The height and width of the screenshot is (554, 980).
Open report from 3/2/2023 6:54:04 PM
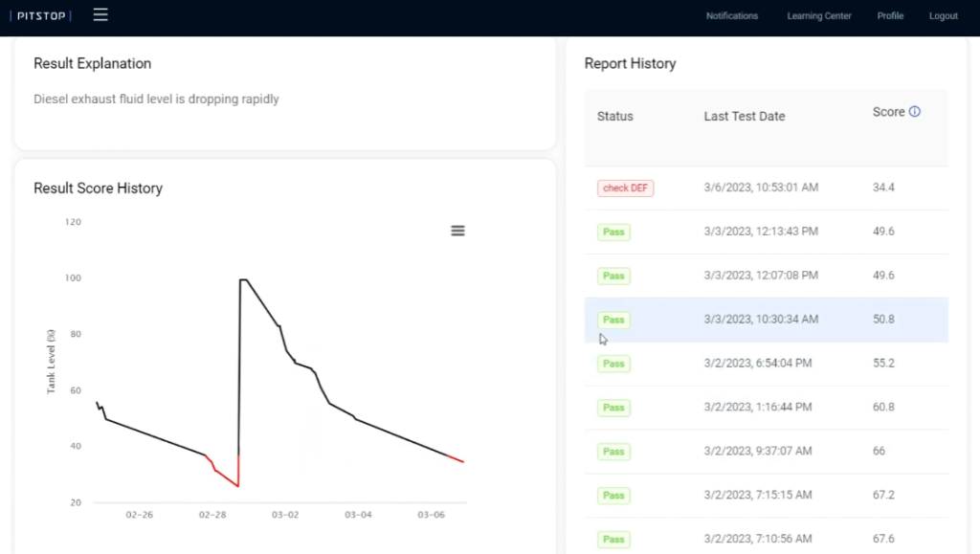coord(760,364)
